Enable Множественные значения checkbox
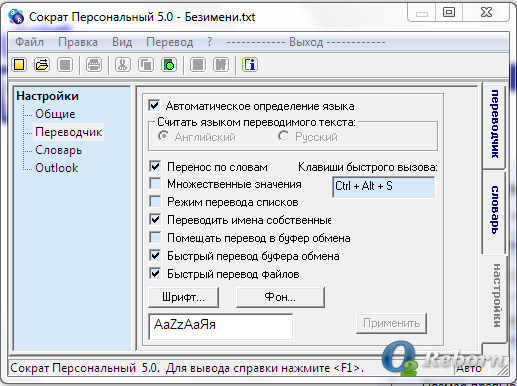517x386 pixels. [x=155, y=183]
